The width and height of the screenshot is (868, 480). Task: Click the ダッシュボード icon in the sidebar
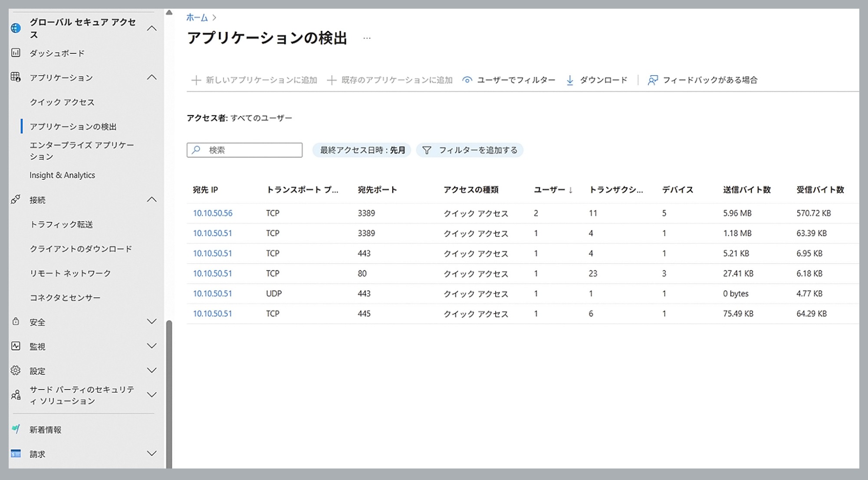coord(16,53)
